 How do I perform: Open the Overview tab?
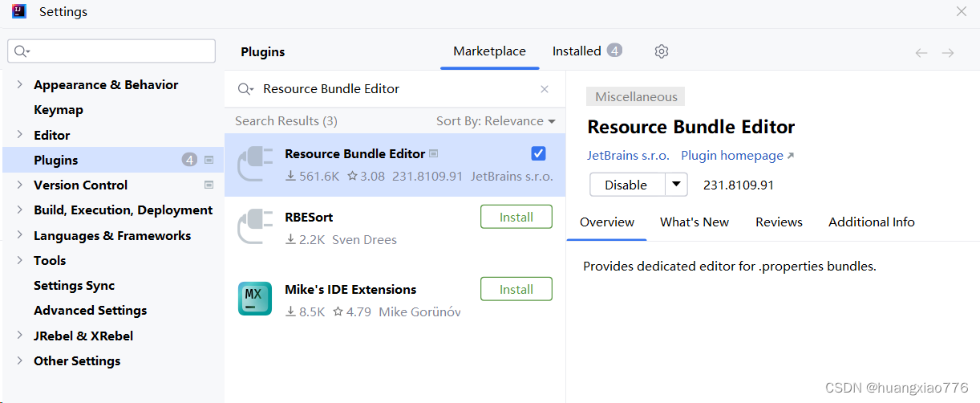(607, 222)
